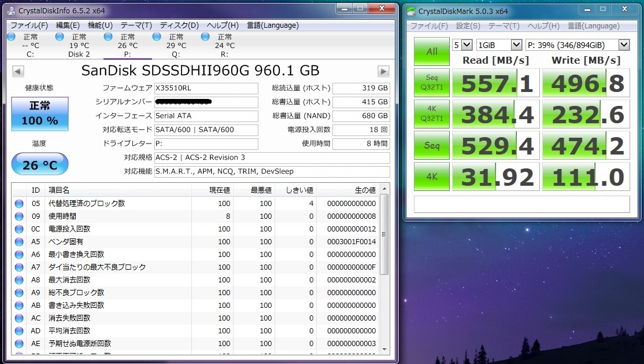Open the 設定(S) menu in CrystalDiskMark
Viewport: 644px width, 364px height.
(468, 26)
